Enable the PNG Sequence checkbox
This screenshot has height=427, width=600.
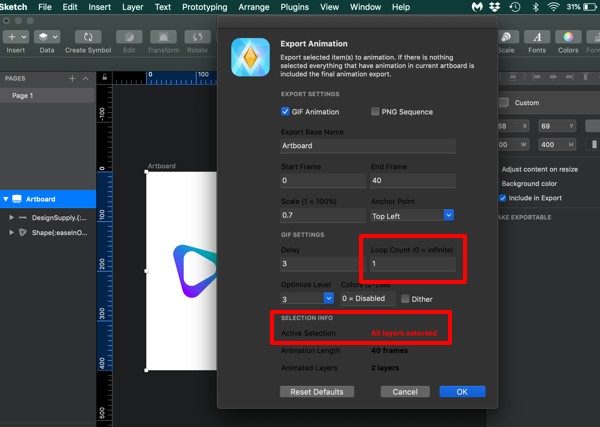(x=375, y=111)
